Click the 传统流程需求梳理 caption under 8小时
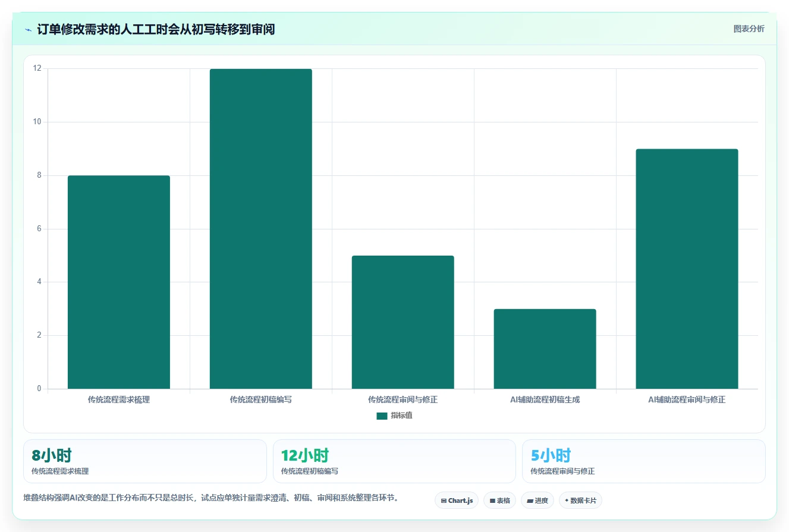The height and width of the screenshot is (532, 789). [x=60, y=471]
